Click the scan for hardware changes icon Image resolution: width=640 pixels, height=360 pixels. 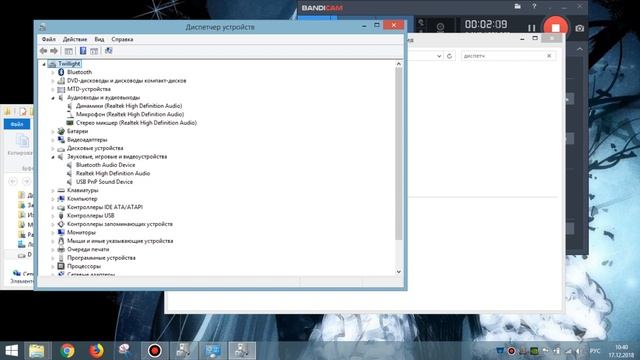point(108,51)
